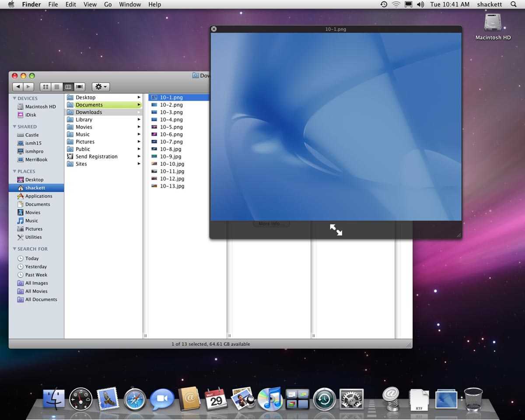Open Time Machine in the Dock
This screenshot has height=420, width=525.
click(x=324, y=399)
